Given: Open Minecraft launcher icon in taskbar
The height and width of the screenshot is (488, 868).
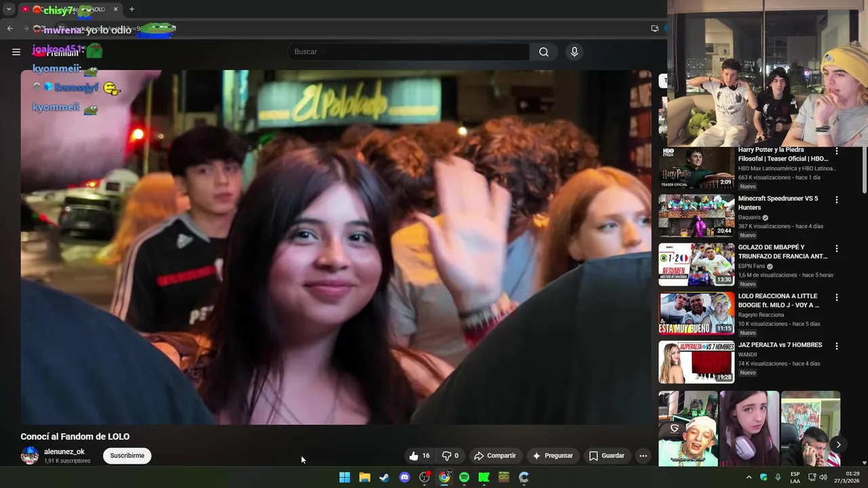Looking at the screenshot, I should [x=504, y=477].
